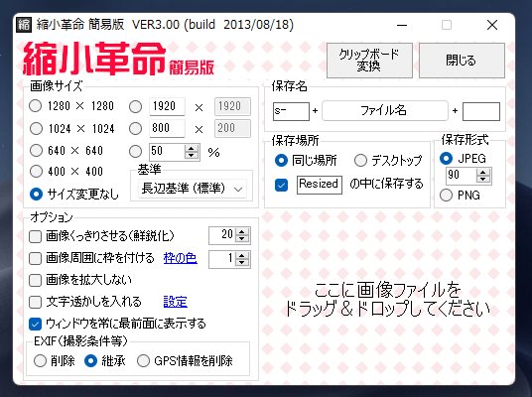Viewport: 532px width, 397px height.
Task: Open the 長辺基準 (標準) dropdown
Action: pos(193,189)
